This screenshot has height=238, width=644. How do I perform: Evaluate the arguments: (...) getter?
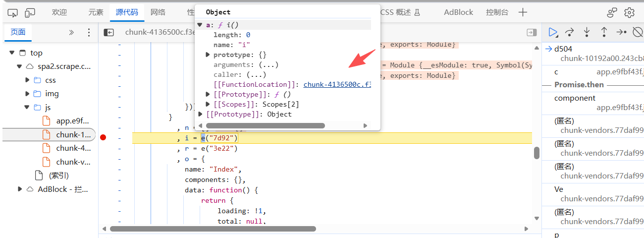[x=268, y=64]
